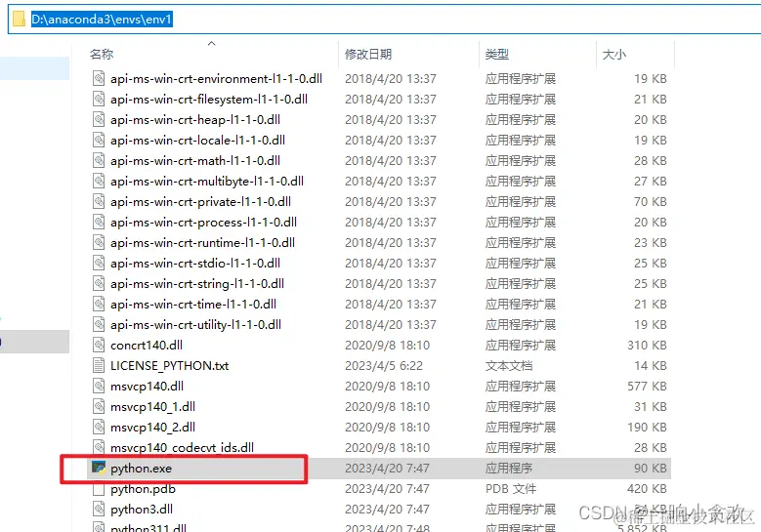Click the msvcp140_2.dll file icon
Viewport: 761px width, 532px height.
point(99,427)
